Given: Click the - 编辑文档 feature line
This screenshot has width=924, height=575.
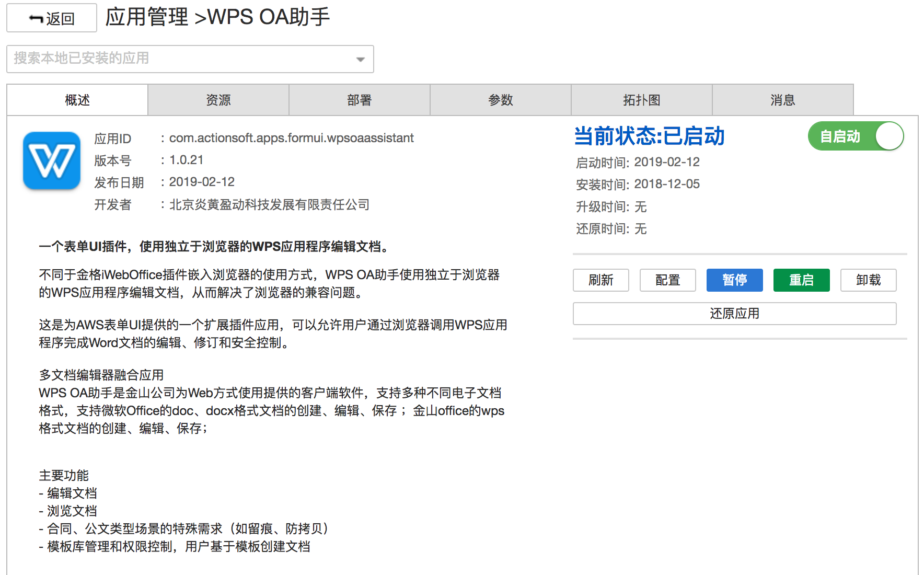Looking at the screenshot, I should tap(68, 493).
